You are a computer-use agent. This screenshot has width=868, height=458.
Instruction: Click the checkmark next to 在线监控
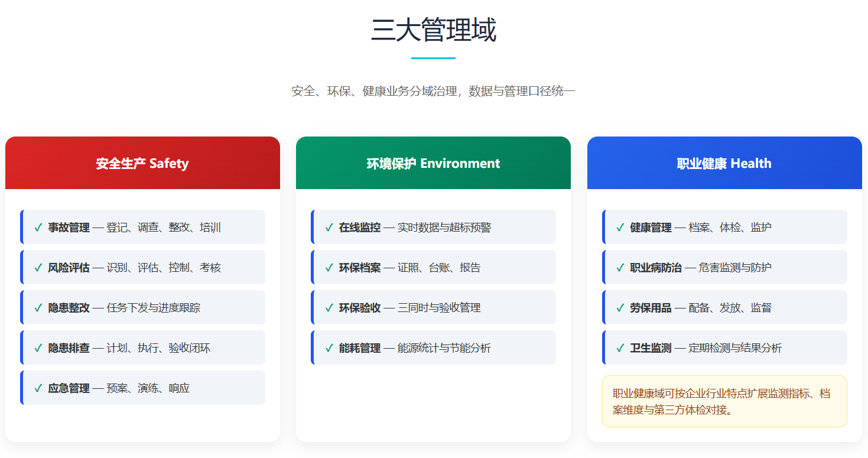329,228
